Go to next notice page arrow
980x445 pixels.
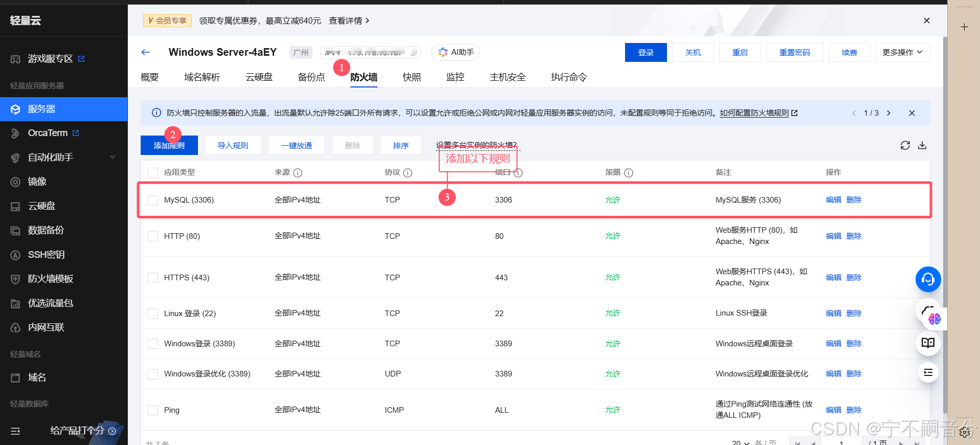click(888, 113)
